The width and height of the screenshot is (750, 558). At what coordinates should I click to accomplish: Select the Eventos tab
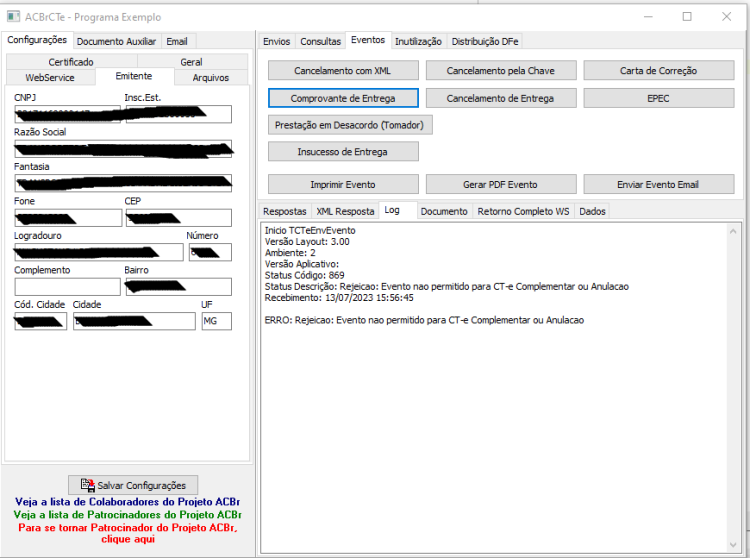(x=368, y=40)
